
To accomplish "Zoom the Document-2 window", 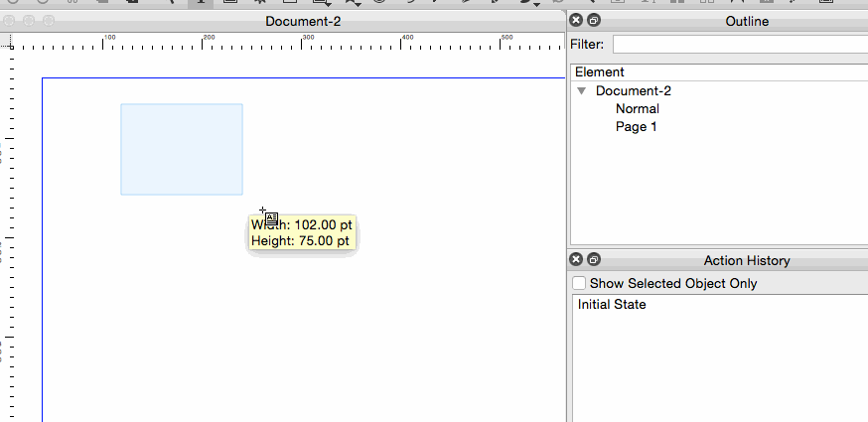I will coord(49,21).
